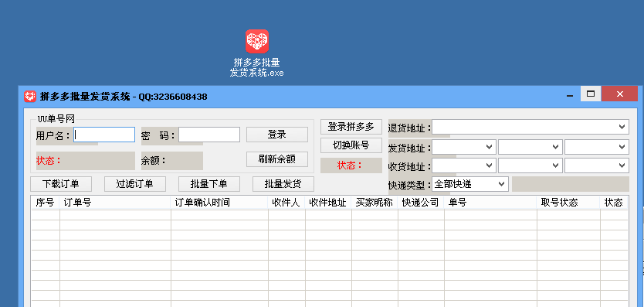
Task: Open the 快递类型 全部快递 dropdown
Action: click(469, 184)
